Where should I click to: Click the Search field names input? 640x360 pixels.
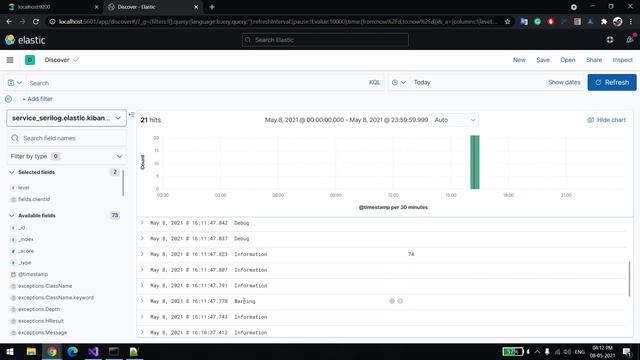point(67,138)
